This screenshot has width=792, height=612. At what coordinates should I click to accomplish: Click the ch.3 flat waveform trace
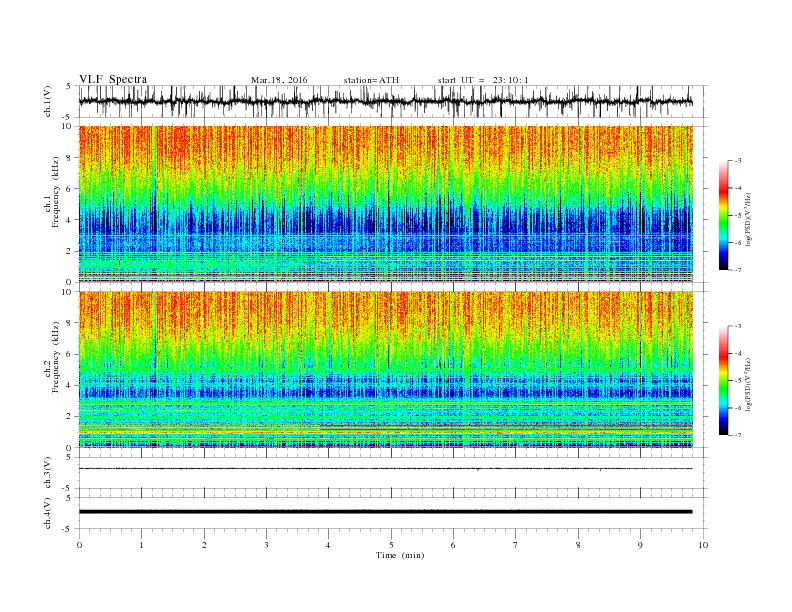click(x=386, y=469)
